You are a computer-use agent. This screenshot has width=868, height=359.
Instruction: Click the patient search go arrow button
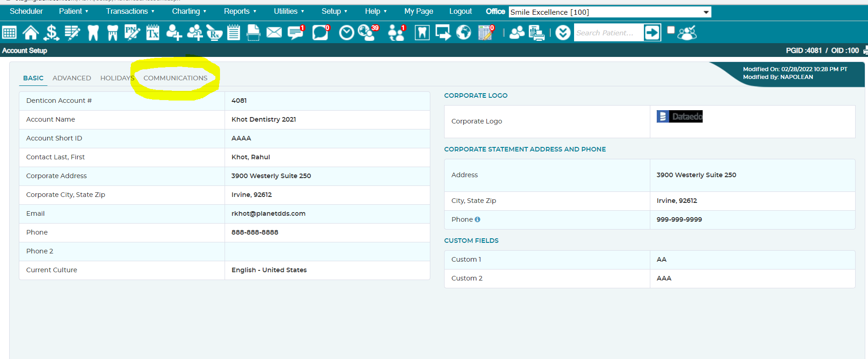652,33
